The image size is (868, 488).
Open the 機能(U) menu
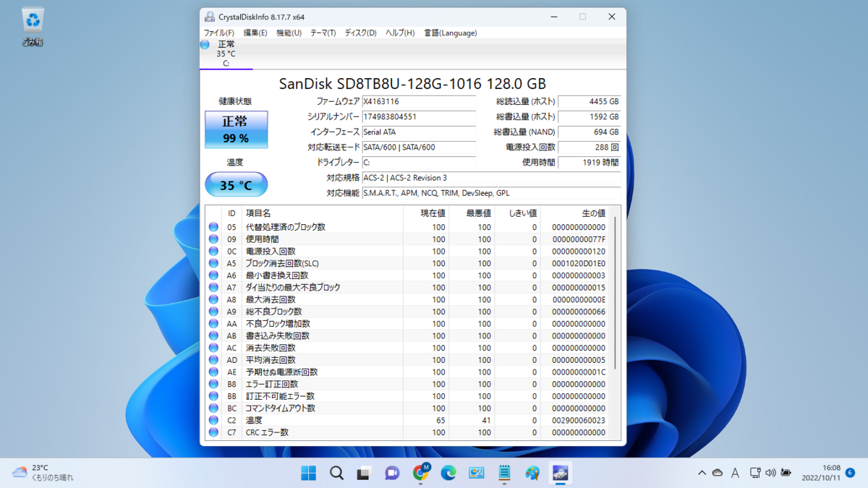pyautogui.click(x=288, y=33)
